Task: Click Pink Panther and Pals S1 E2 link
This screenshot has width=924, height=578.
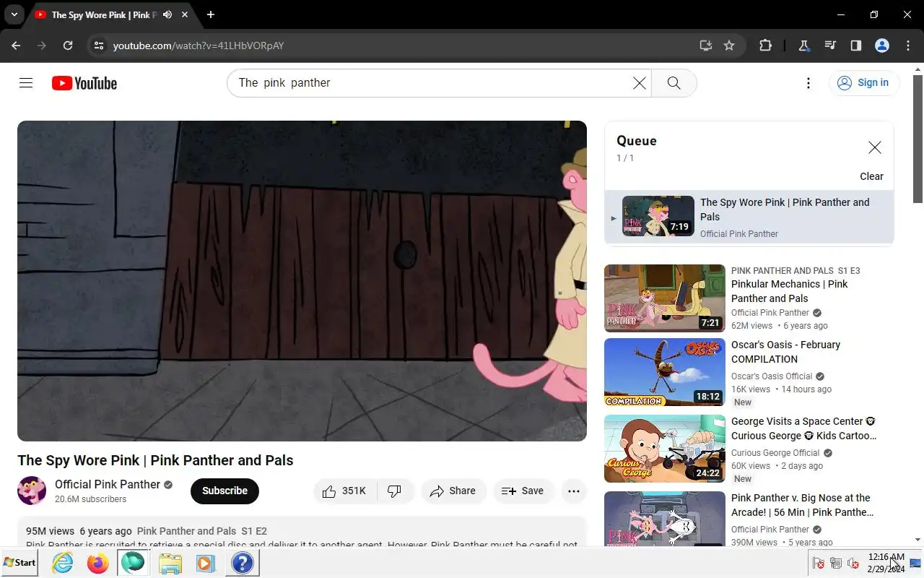Action: tap(202, 531)
